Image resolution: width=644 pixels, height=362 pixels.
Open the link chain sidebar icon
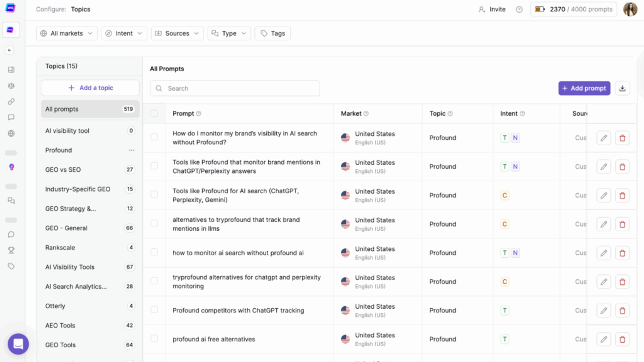(11, 102)
